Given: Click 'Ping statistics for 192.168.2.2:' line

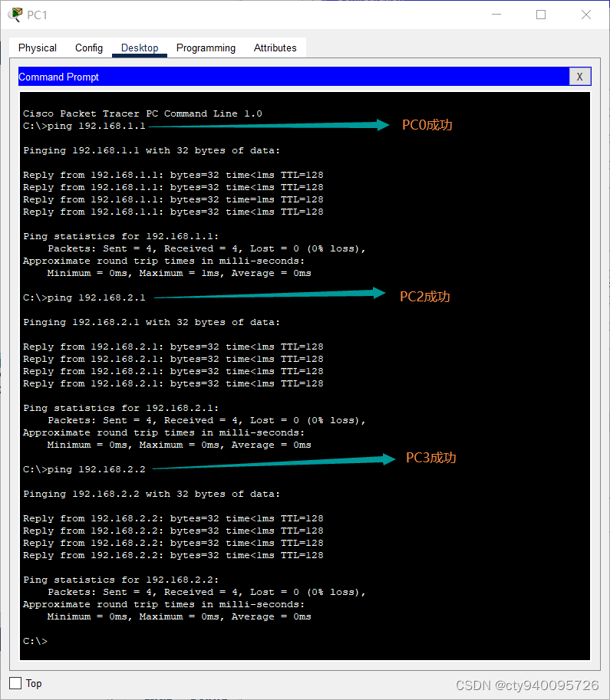Looking at the screenshot, I should coord(121,580).
